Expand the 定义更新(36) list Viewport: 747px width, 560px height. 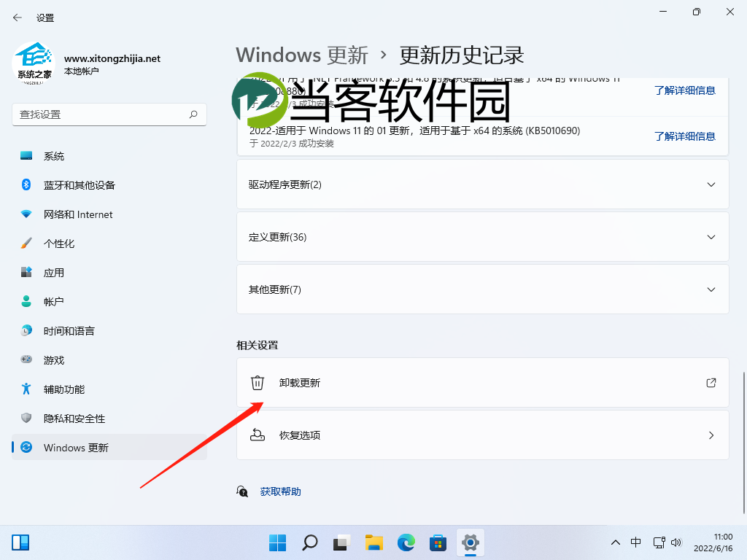click(481, 237)
